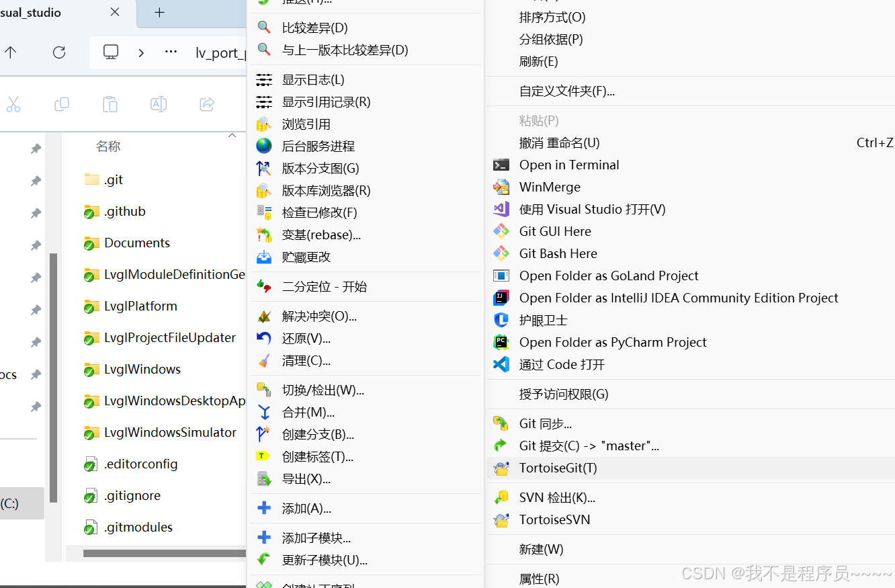895x588 pixels.
Task: Click the GoLand project icon
Action: click(x=501, y=276)
